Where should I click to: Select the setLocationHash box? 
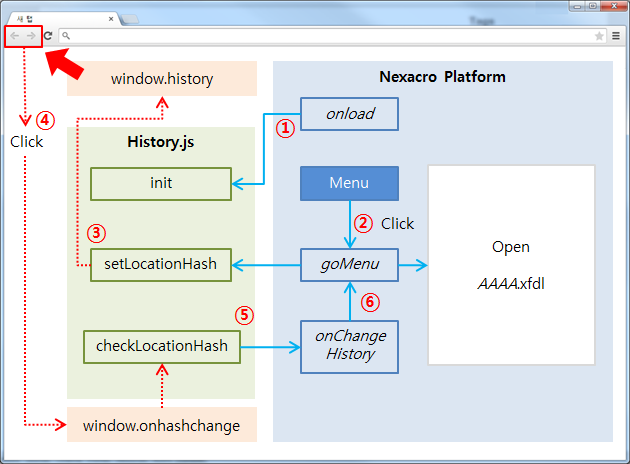tap(161, 265)
